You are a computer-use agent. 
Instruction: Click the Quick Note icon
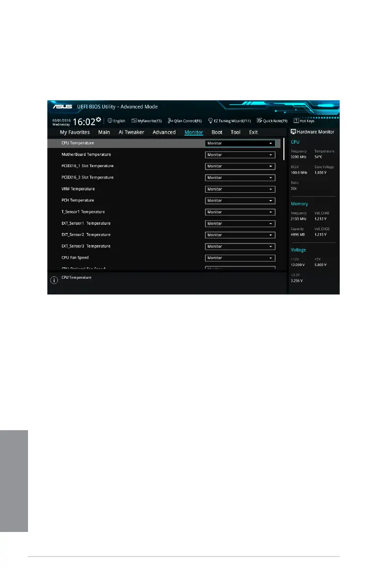(259, 121)
